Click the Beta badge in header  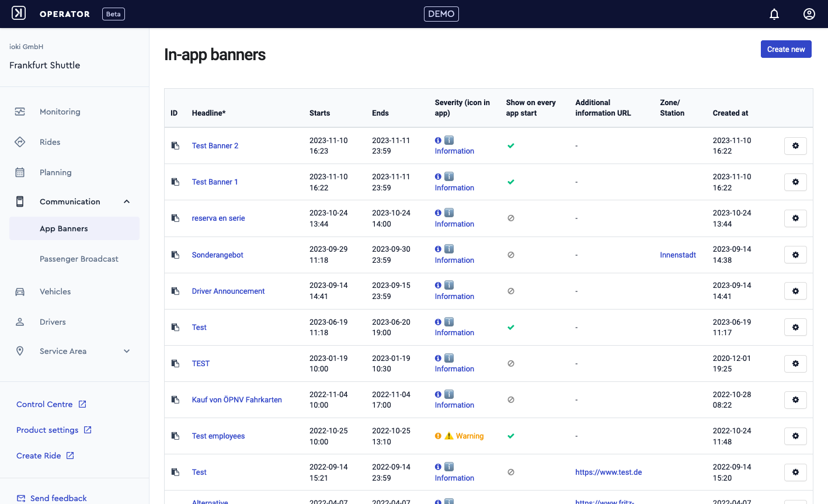point(113,14)
